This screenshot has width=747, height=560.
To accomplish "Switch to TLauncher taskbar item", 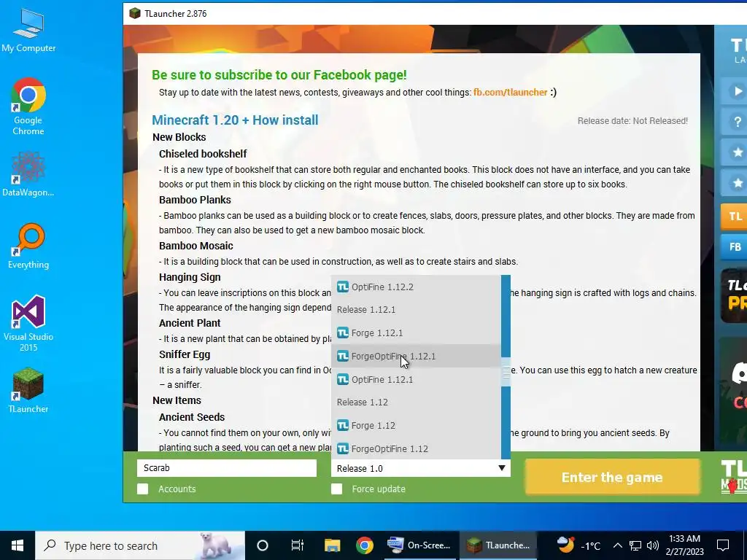I will pos(498,545).
